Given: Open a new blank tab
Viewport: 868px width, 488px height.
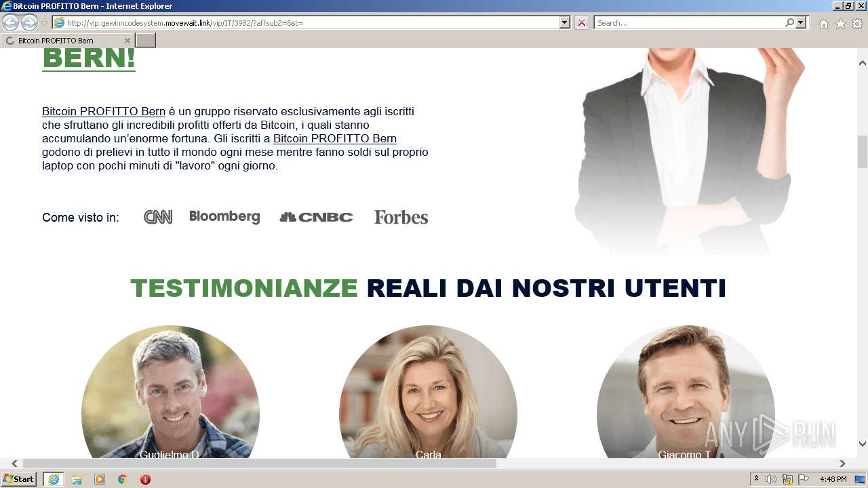Looking at the screenshot, I should (x=146, y=41).
